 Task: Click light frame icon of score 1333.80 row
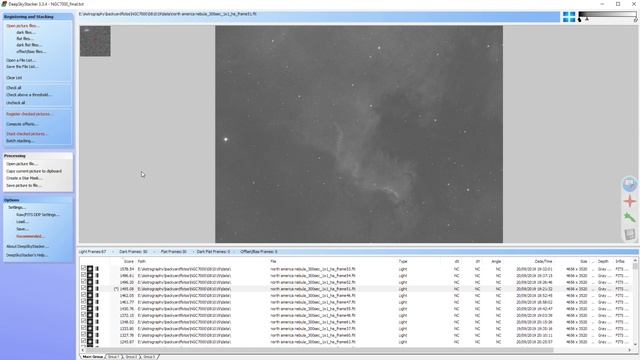[x=90, y=329]
